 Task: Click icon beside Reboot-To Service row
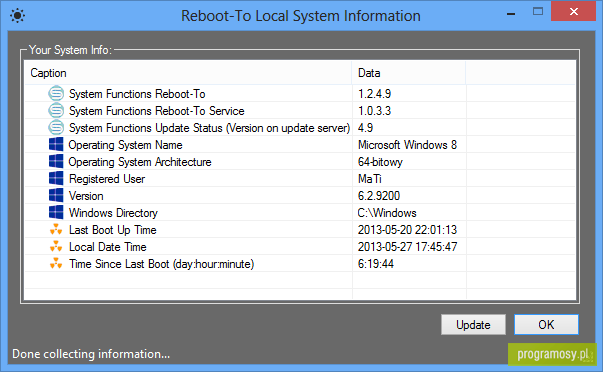click(56, 111)
